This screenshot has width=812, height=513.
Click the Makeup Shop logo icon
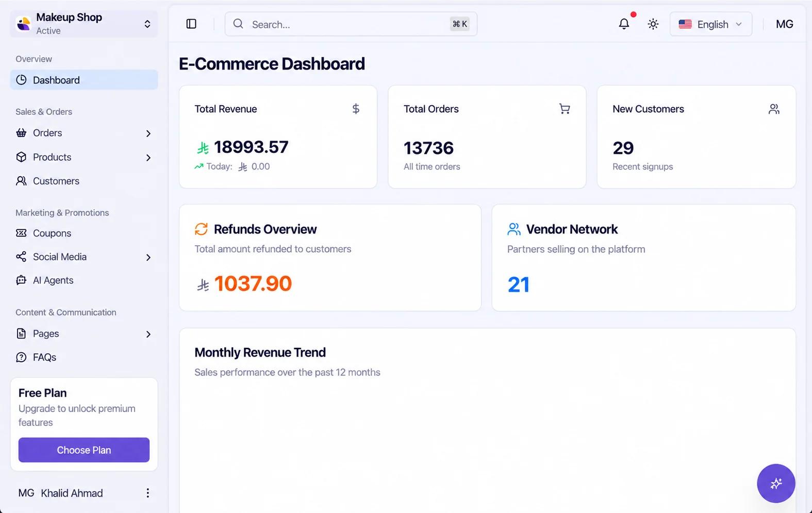23,24
